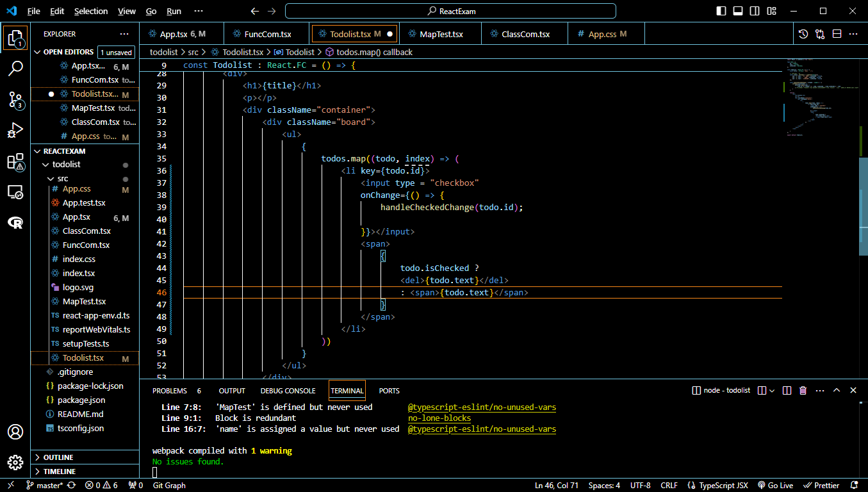The image size is (868, 492).
Task: Open the Selection menu
Action: 91,11
